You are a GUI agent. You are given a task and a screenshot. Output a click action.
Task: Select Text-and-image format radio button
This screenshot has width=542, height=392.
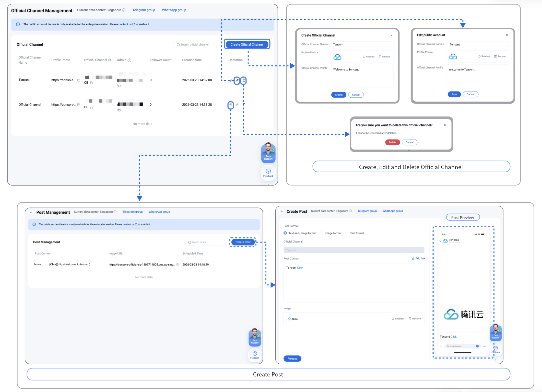[285, 233]
